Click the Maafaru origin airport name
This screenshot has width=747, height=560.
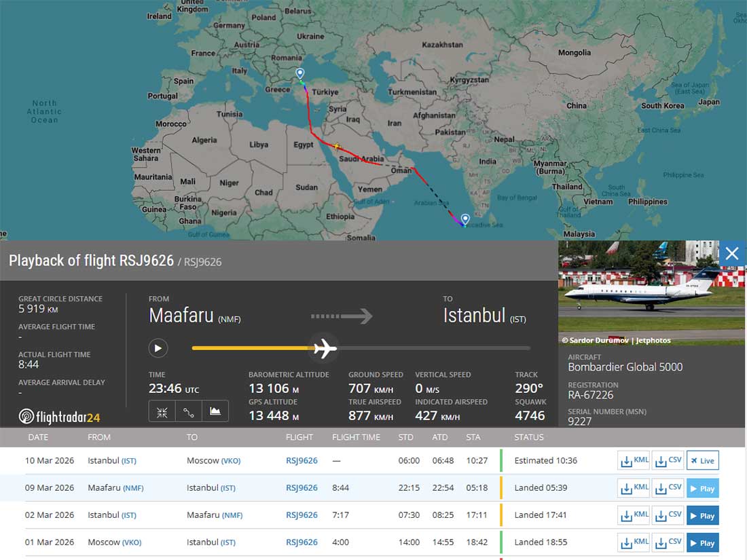click(x=181, y=316)
